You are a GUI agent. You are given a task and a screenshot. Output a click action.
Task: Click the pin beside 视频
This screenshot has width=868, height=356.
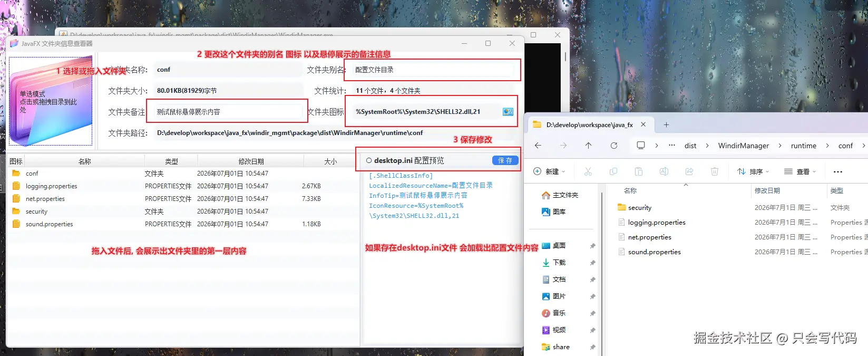click(592, 330)
